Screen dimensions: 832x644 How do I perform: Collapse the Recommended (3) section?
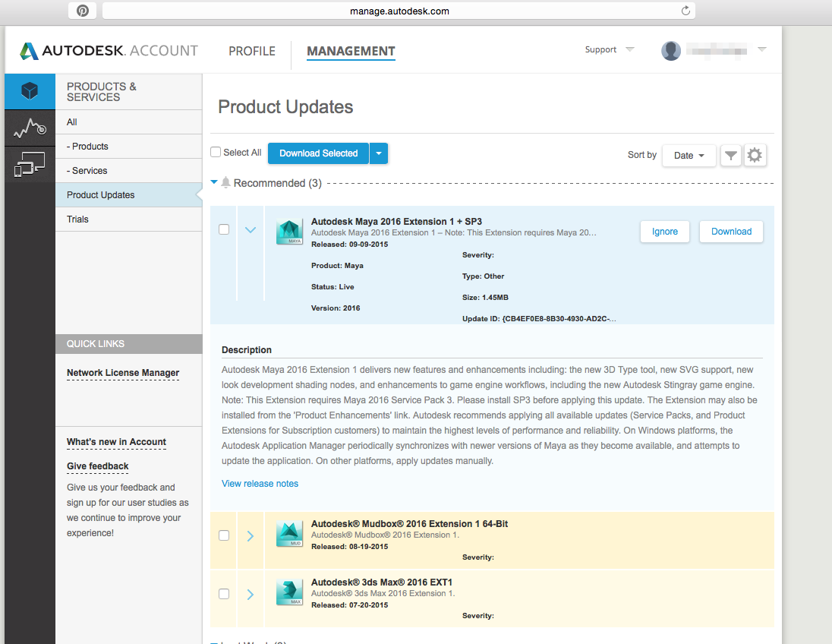click(x=214, y=182)
